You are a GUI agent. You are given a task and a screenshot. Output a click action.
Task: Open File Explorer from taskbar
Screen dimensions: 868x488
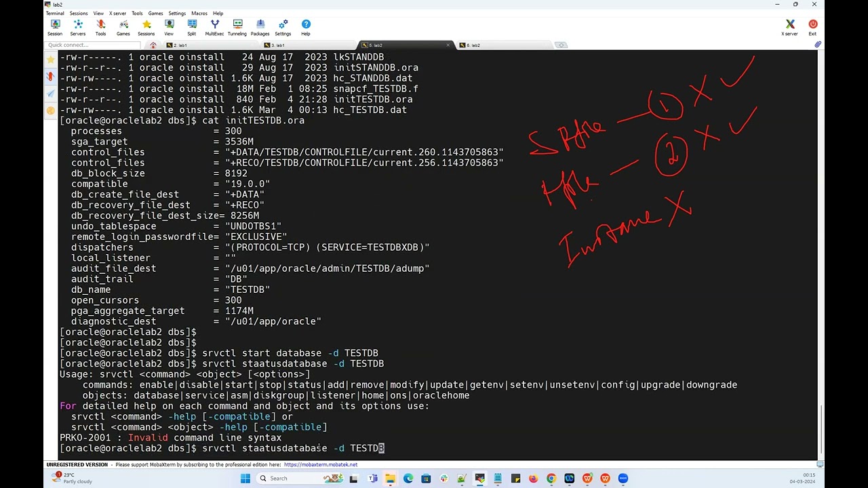click(x=390, y=479)
